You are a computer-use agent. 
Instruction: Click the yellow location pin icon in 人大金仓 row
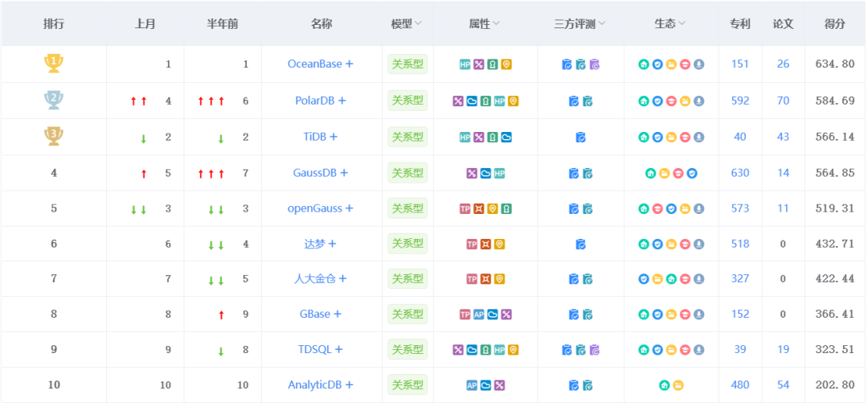point(499,279)
